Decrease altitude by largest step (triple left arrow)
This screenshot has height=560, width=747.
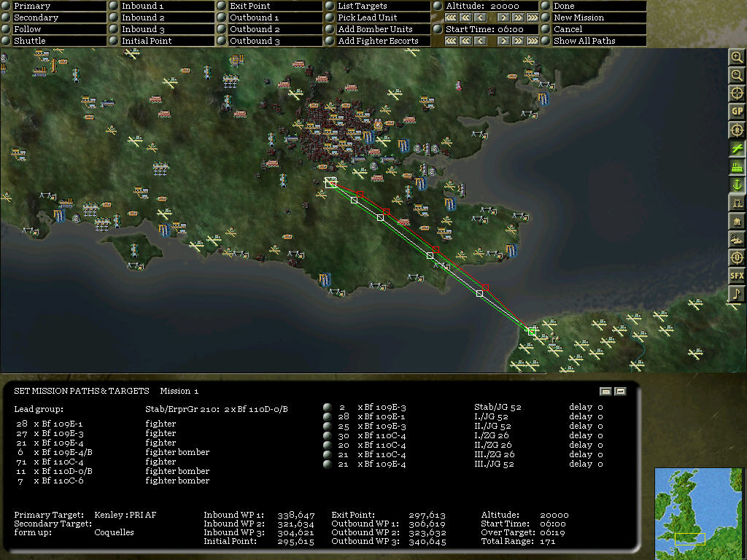(451, 17)
